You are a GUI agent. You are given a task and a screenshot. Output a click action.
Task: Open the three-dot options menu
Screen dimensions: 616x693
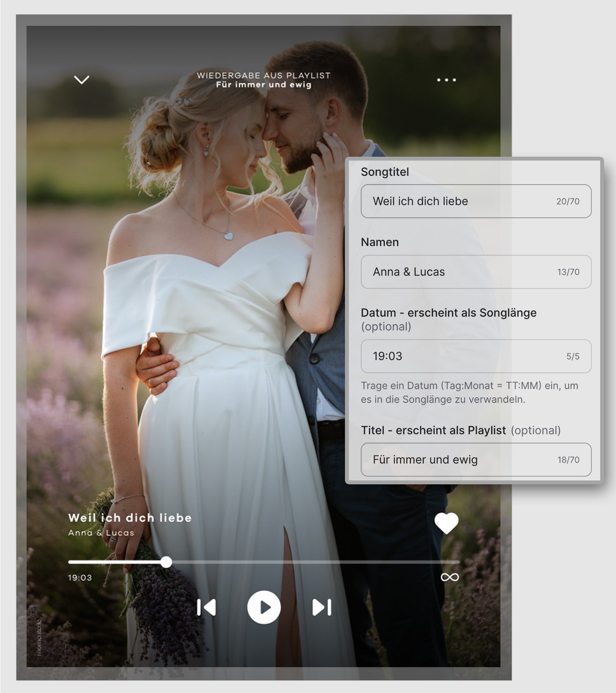tap(446, 80)
